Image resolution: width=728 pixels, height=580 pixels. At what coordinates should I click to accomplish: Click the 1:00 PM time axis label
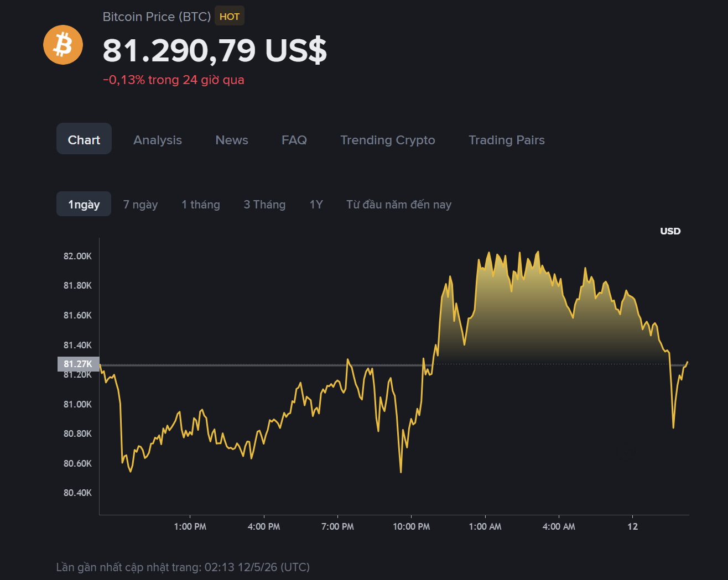click(x=190, y=526)
